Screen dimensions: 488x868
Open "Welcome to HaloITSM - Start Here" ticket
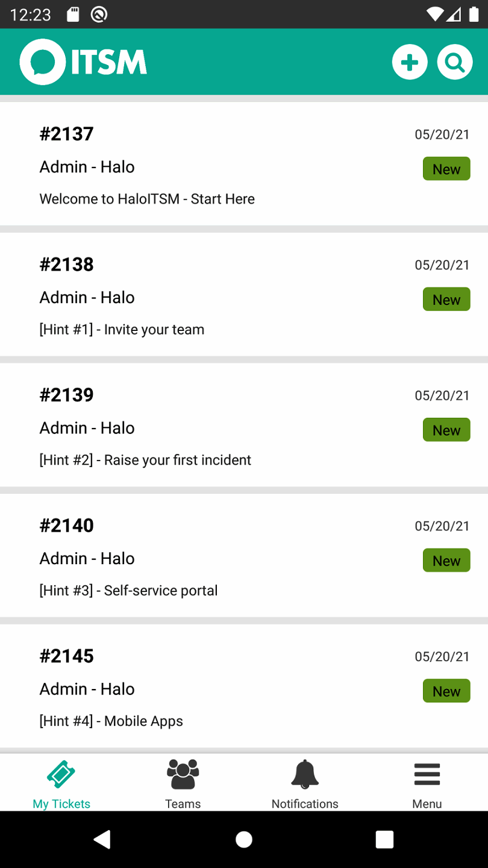pos(147,199)
